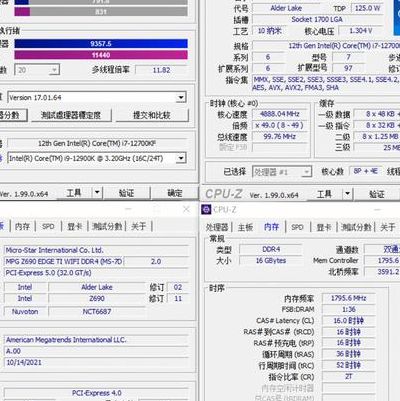Click the 12th Gen Intel Core i7-12700KF field in the benchmark window
The width and height of the screenshot is (400, 401).
tap(97, 143)
